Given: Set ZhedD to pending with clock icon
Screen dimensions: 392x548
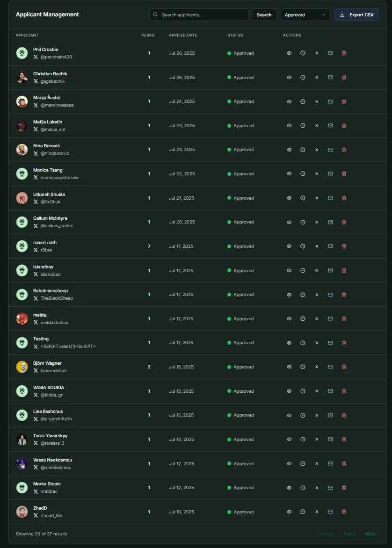Looking at the screenshot, I should (303, 512).
